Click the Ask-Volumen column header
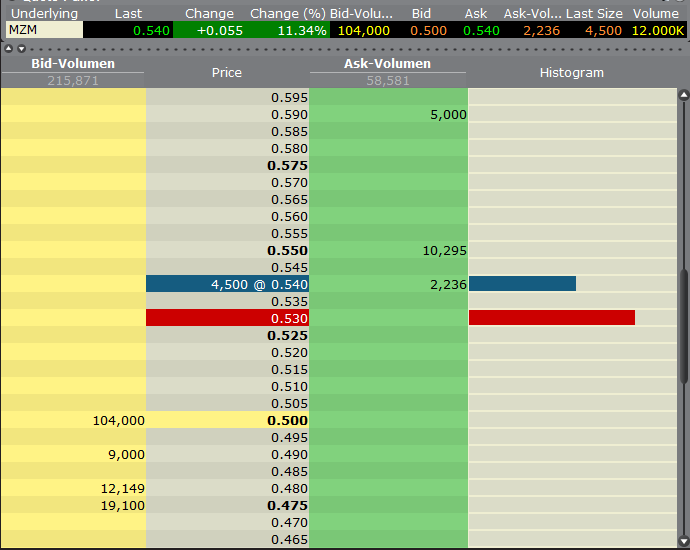This screenshot has height=550, width=690. coord(388,65)
